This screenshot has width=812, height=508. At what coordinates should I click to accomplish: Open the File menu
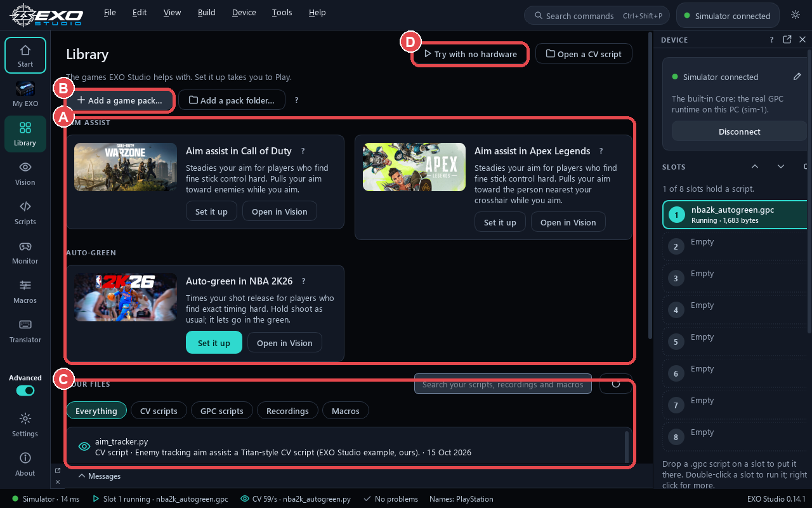(x=110, y=13)
